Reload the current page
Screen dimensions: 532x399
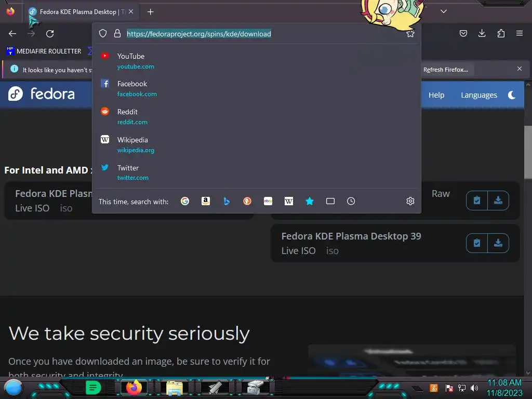point(50,34)
